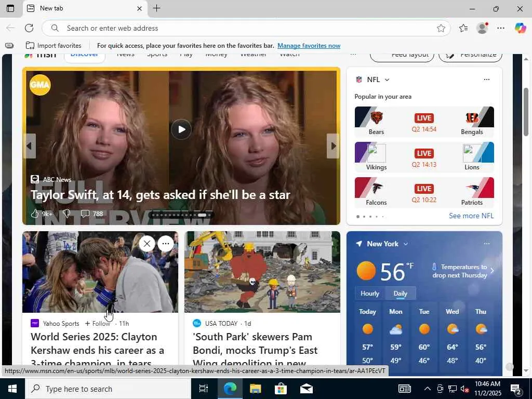The height and width of the screenshot is (399, 532).
Task: Open the notification center icon
Action: click(516, 389)
